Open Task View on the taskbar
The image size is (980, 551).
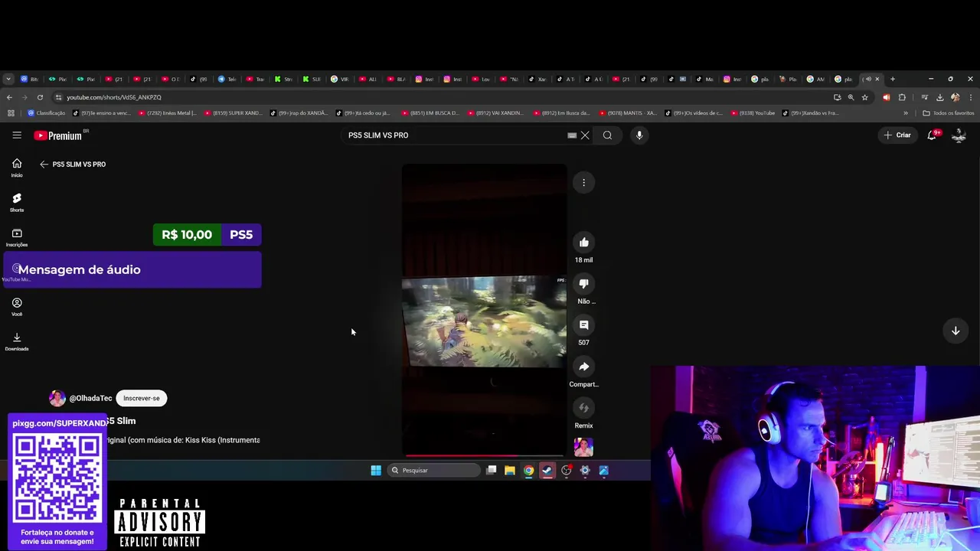coord(492,470)
